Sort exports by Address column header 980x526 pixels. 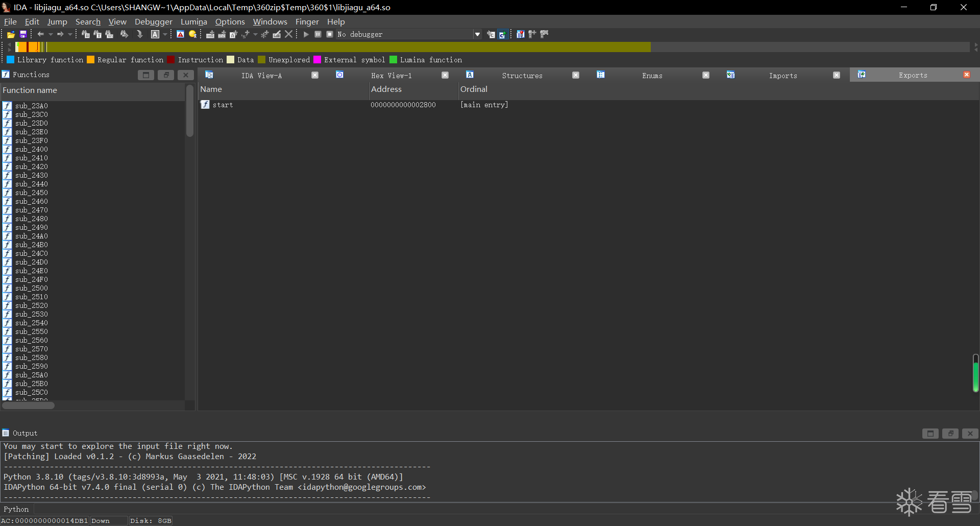point(414,89)
